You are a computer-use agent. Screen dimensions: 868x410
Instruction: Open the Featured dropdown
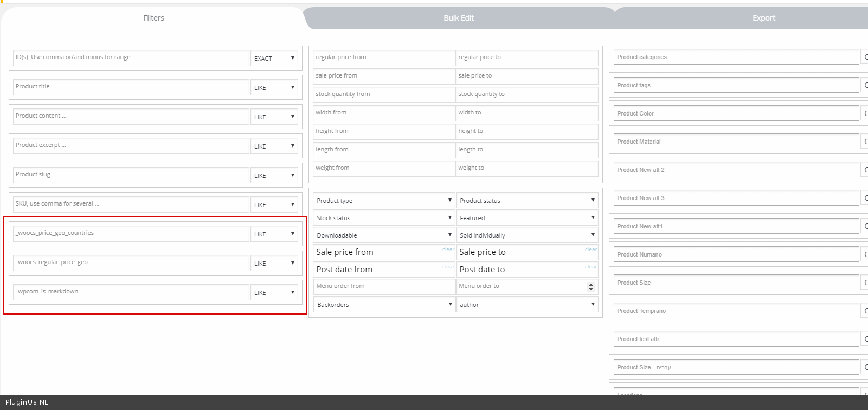point(527,218)
